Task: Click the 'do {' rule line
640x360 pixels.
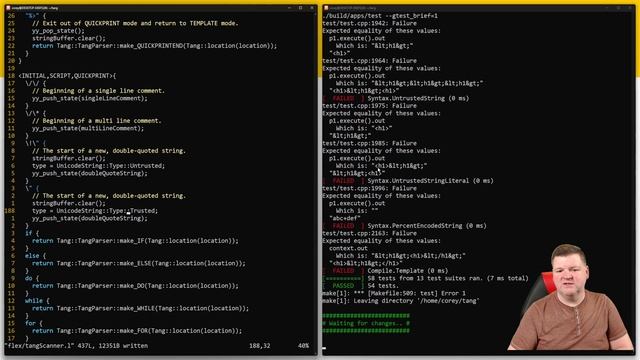Action: 32,278
